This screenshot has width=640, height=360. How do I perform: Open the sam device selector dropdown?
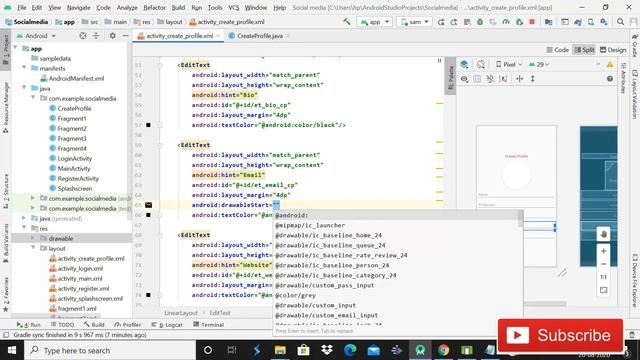415,22
